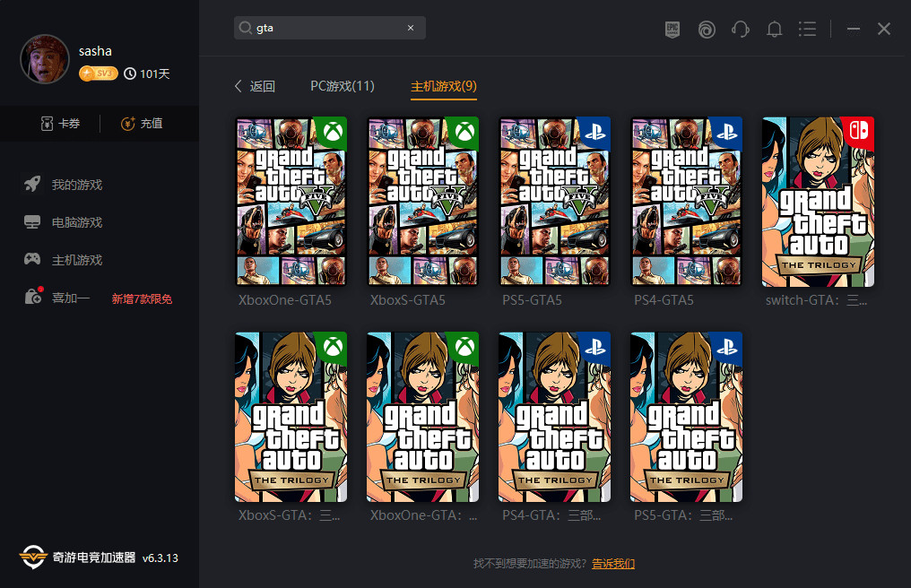Open XboxS-GTA5 game cover
The image size is (911, 588).
423,202
